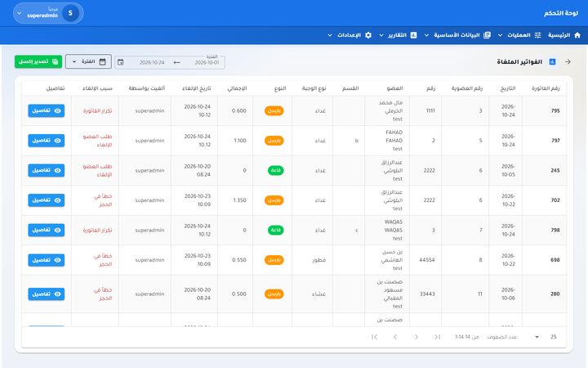
Task: Open the الرئيسية home menu item
Action: point(564,35)
